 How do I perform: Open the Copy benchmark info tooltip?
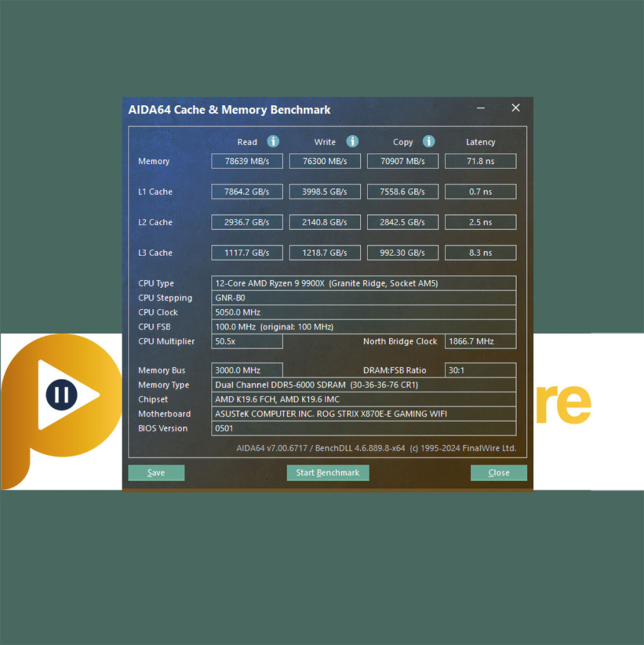429,142
